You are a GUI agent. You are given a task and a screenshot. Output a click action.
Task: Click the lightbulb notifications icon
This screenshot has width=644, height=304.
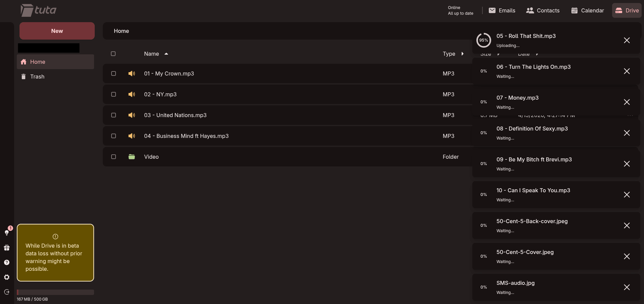pyautogui.click(x=7, y=233)
